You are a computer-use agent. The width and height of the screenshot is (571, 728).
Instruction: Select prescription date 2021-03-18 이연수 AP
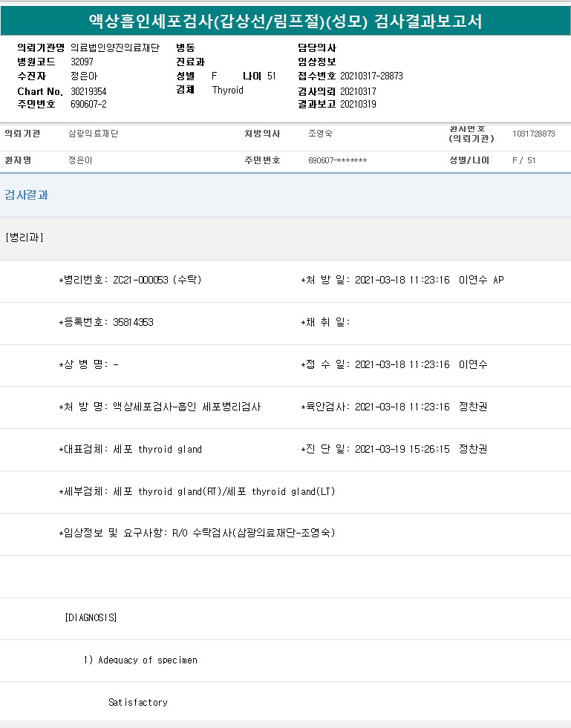tap(429, 280)
